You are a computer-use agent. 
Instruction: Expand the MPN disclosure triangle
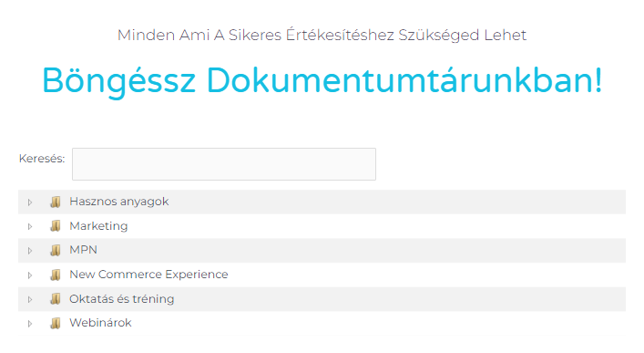(30, 251)
